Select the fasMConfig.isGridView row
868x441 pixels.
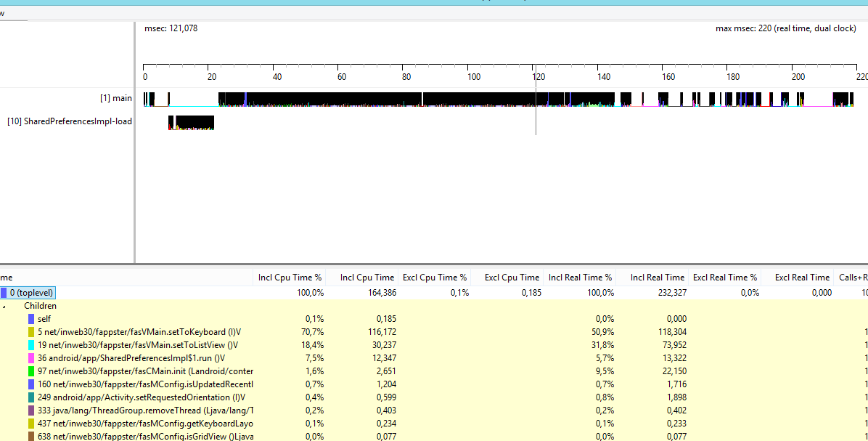tap(434, 437)
